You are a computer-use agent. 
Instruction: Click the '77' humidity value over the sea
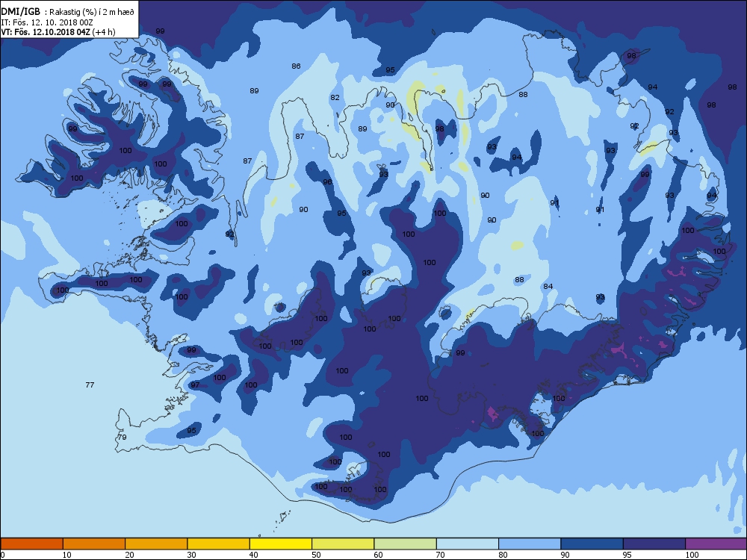[x=90, y=385]
